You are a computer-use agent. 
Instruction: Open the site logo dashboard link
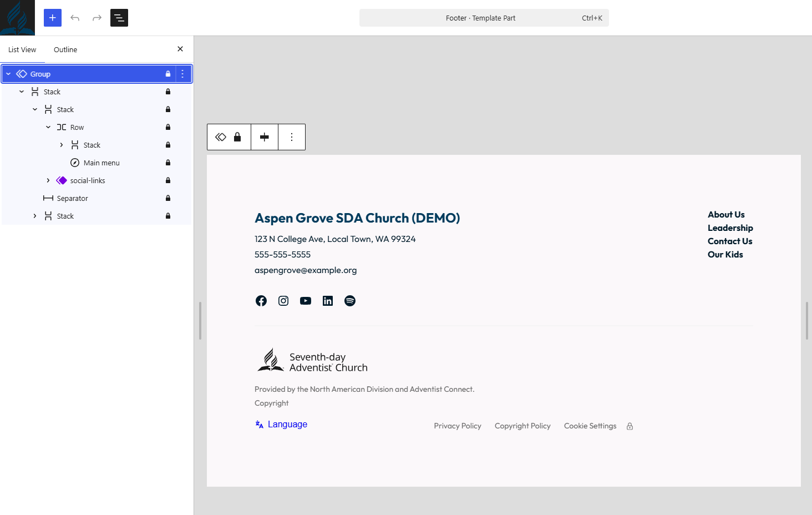[17, 18]
